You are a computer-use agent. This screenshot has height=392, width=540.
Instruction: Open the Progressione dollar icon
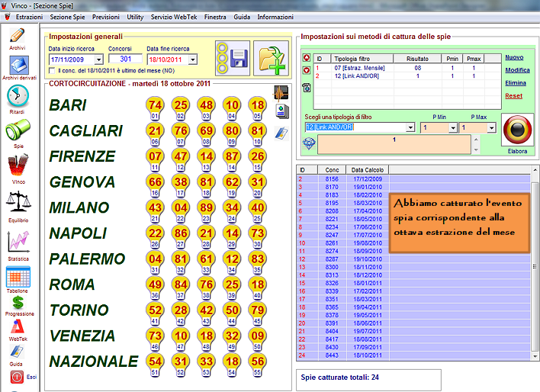click(x=18, y=303)
